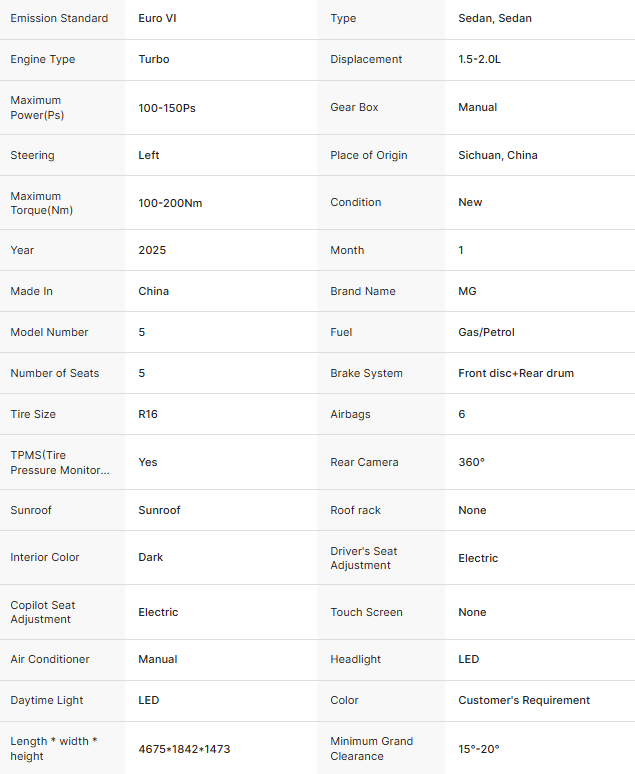Select the Front disc+Rear drum value
The width and height of the screenshot is (635, 774).
(516, 373)
